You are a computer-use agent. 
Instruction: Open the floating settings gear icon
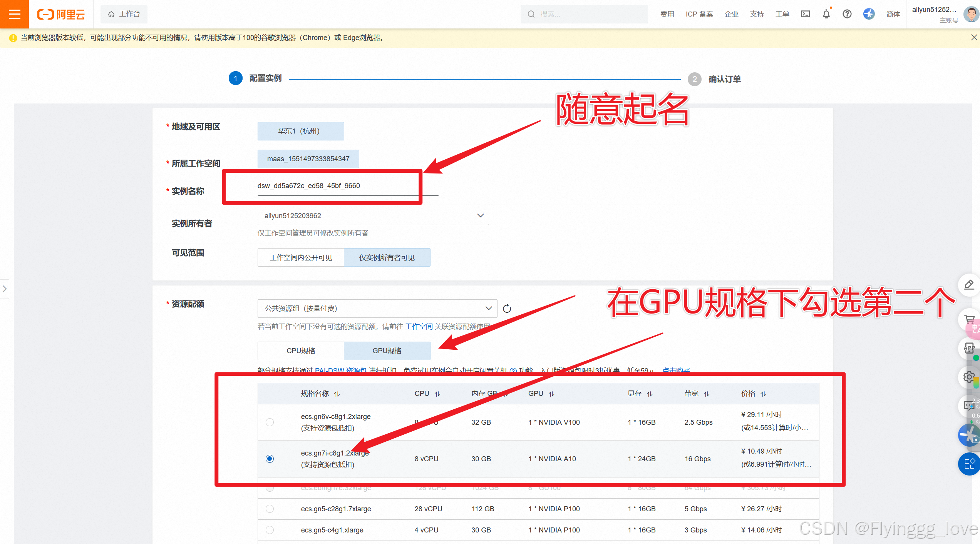[x=969, y=377]
